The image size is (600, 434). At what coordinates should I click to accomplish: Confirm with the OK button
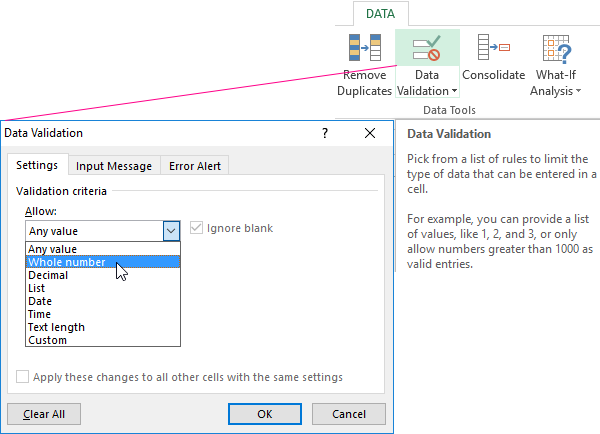pos(265,413)
